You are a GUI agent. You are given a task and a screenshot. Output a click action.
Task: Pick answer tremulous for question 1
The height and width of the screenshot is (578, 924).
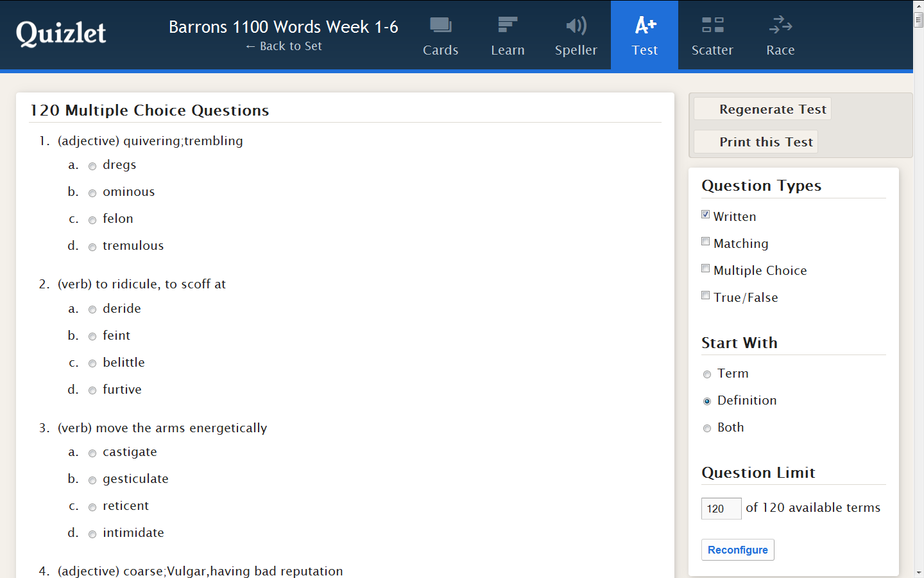92,247
